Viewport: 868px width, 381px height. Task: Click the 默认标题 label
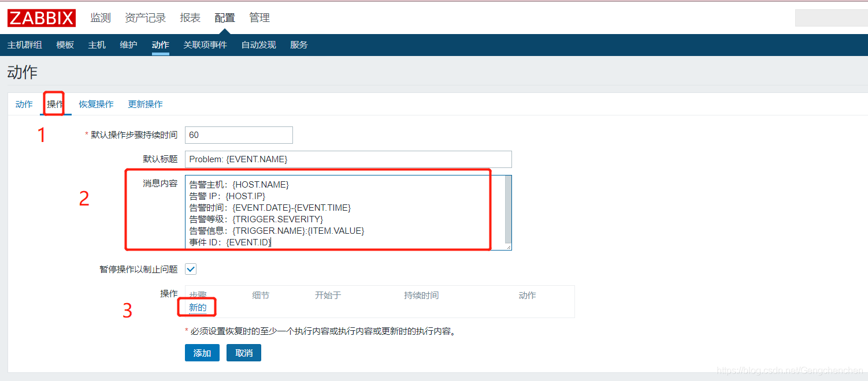coord(160,159)
